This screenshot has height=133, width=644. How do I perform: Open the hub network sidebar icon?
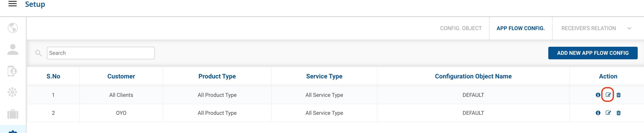tap(13, 93)
